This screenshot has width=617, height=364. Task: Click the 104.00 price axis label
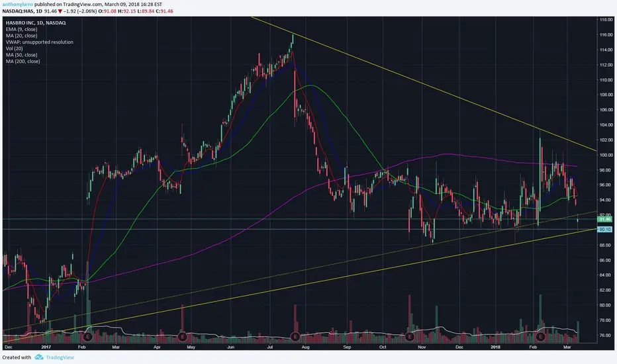coord(606,124)
